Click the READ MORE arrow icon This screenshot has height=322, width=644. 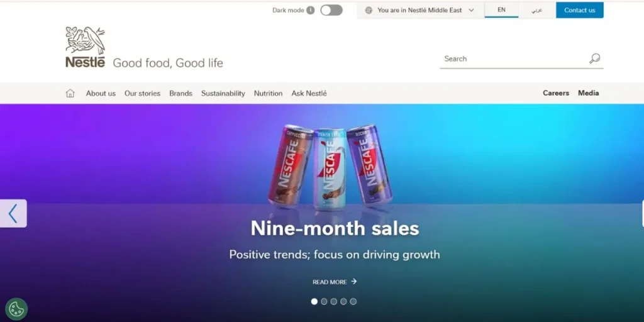coord(354,281)
